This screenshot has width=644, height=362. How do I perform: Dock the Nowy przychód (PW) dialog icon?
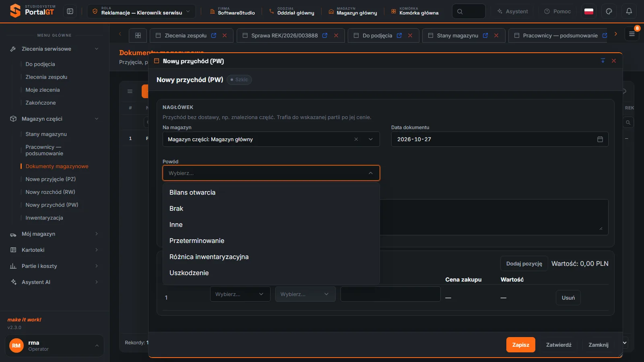point(603,61)
